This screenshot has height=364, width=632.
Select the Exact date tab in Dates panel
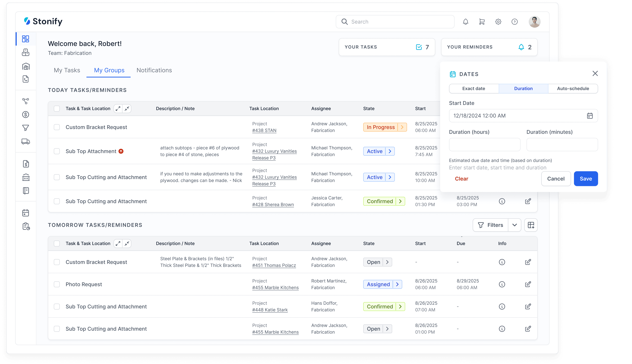474,88
